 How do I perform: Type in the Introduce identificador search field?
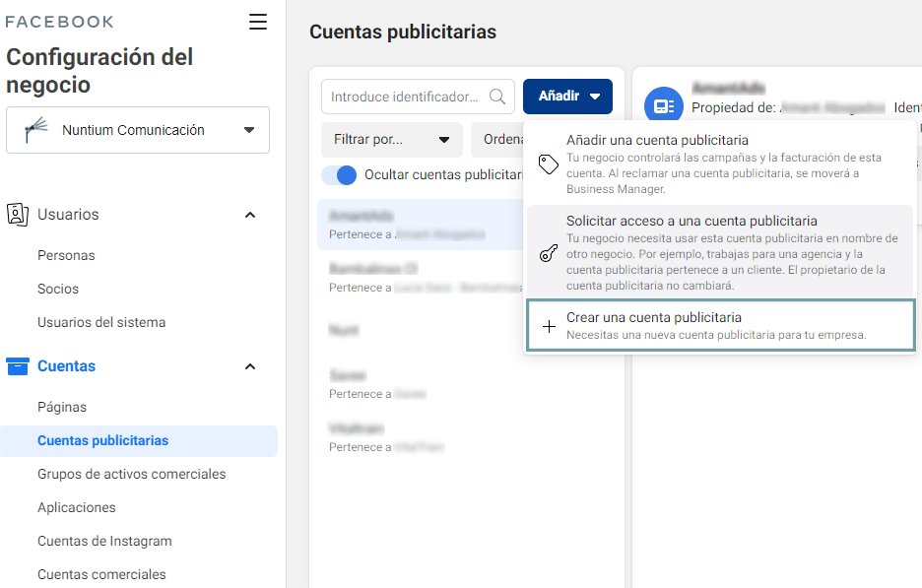point(404,97)
